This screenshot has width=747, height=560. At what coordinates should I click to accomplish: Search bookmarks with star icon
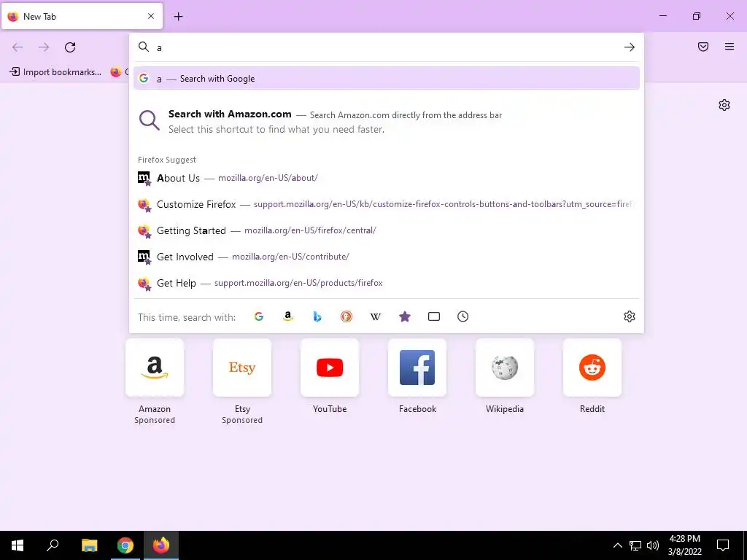point(404,316)
